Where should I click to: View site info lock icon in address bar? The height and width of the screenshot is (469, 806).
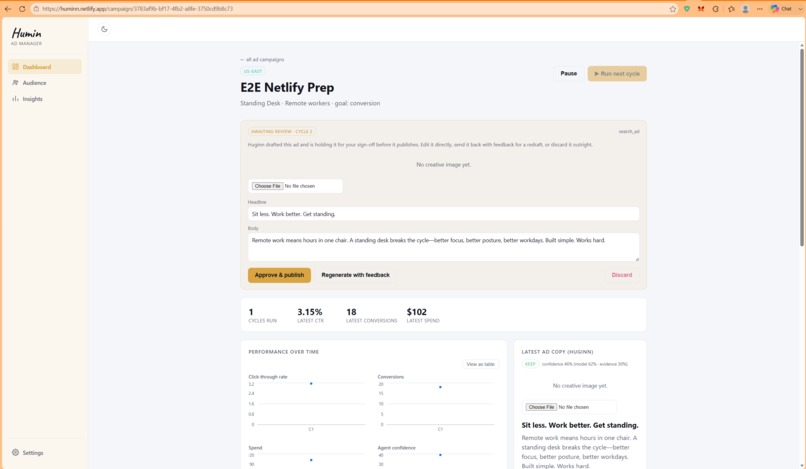[36, 9]
